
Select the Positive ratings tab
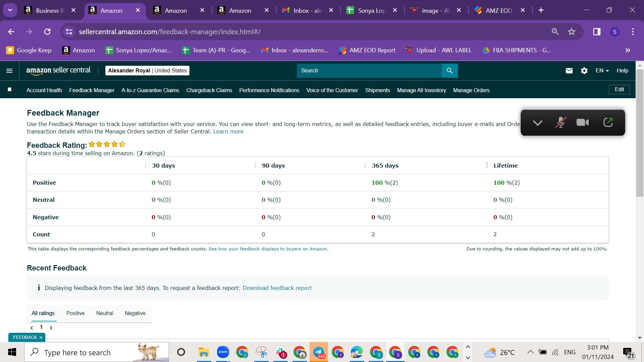(x=75, y=313)
